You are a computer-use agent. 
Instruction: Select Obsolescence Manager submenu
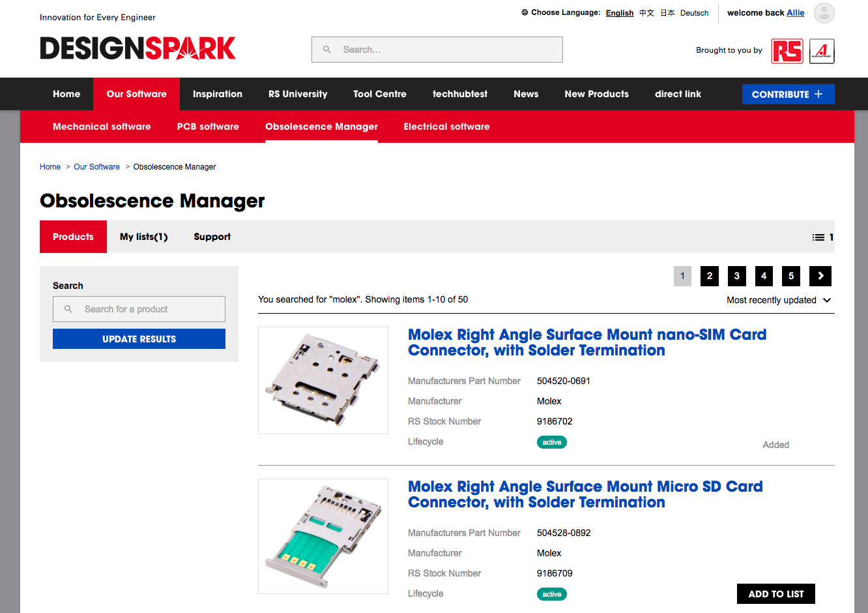[x=321, y=127]
